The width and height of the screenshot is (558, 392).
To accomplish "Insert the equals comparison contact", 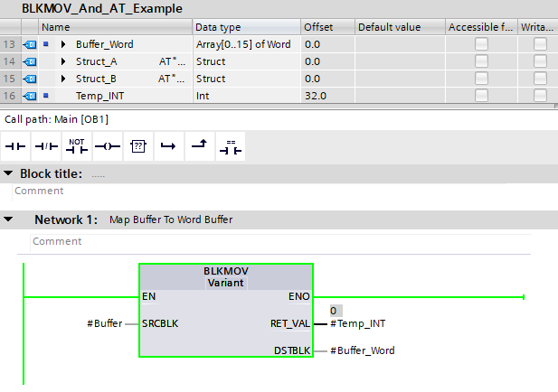I will pyautogui.click(x=231, y=145).
